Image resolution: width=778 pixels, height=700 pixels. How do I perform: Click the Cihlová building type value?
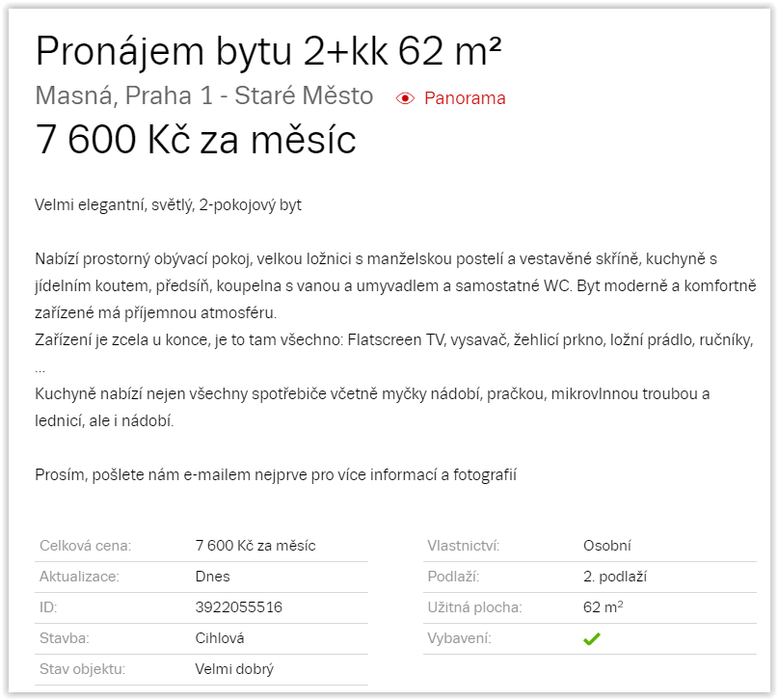219,638
